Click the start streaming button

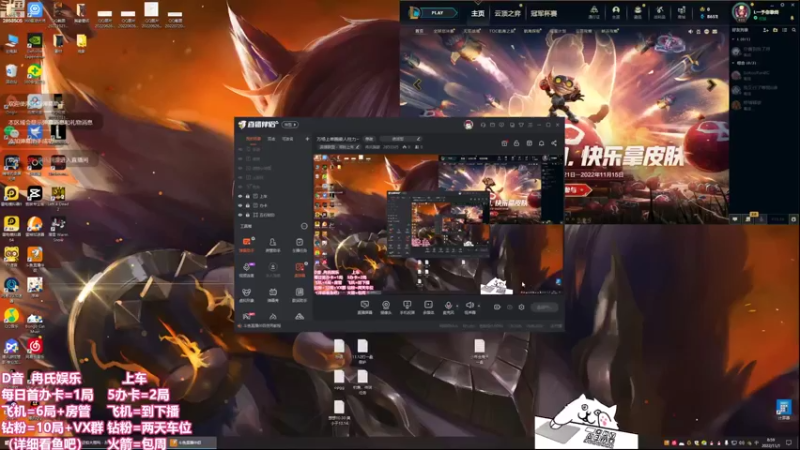[x=544, y=307]
